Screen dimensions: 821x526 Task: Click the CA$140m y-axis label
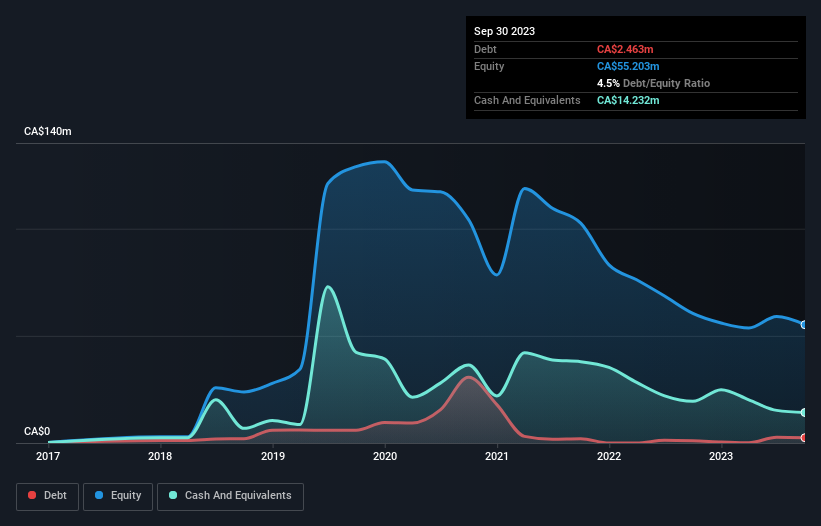coord(48,131)
